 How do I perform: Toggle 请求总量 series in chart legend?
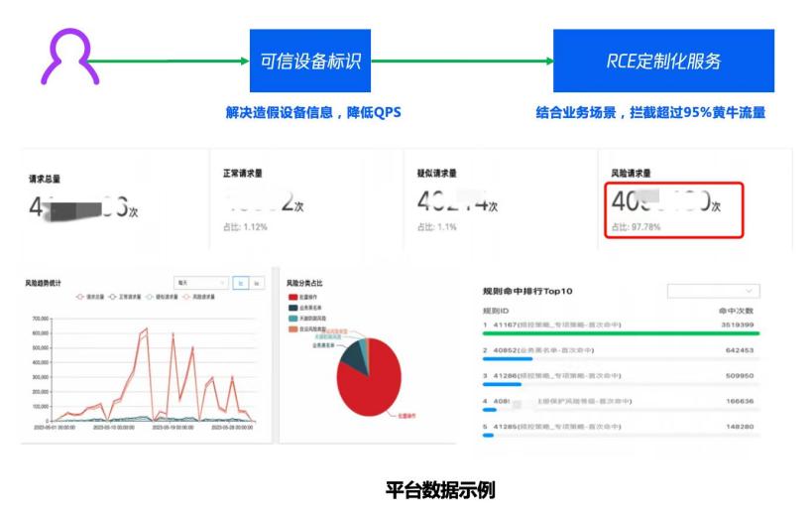[x=91, y=297]
